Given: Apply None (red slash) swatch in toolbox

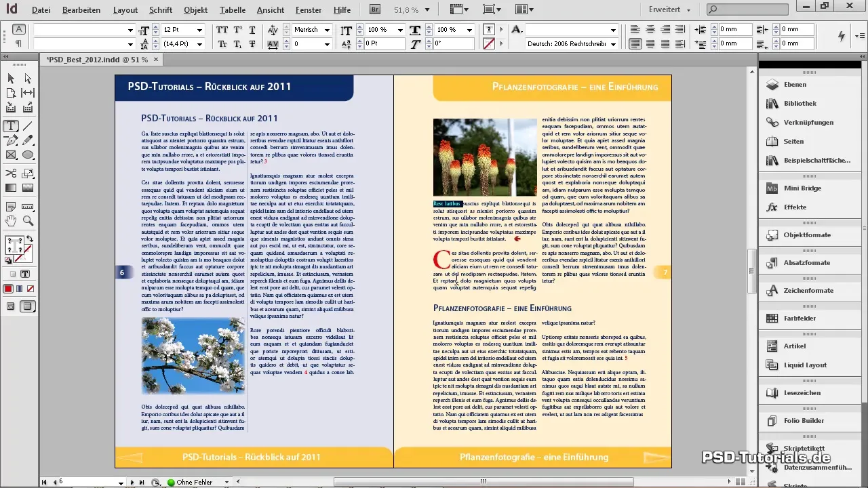Looking at the screenshot, I should point(30,289).
